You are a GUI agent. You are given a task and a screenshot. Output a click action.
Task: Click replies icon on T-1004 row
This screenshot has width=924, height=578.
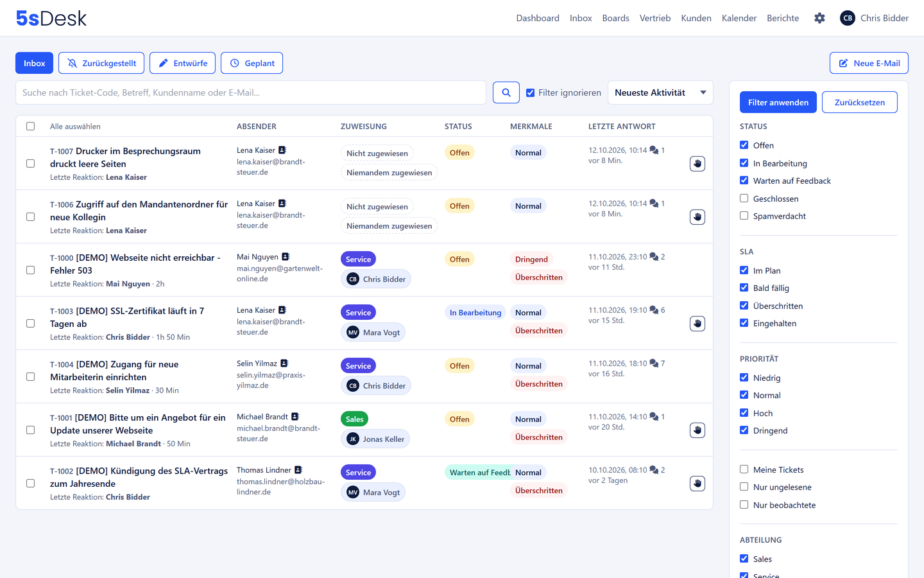click(654, 363)
